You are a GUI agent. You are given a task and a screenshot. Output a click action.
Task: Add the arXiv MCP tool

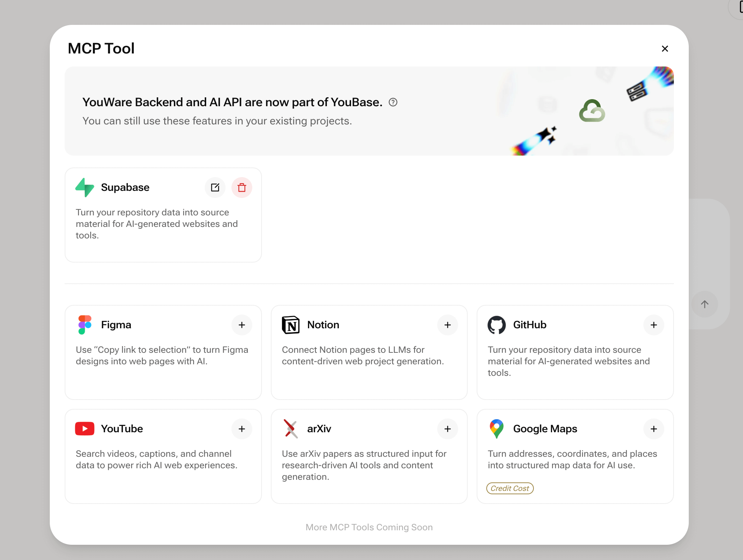448,429
